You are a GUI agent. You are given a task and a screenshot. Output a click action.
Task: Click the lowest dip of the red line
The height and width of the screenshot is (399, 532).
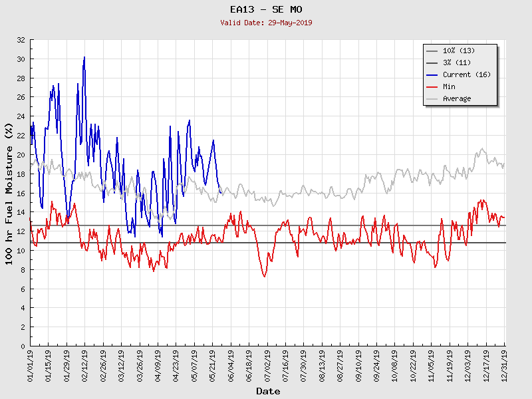265,276
